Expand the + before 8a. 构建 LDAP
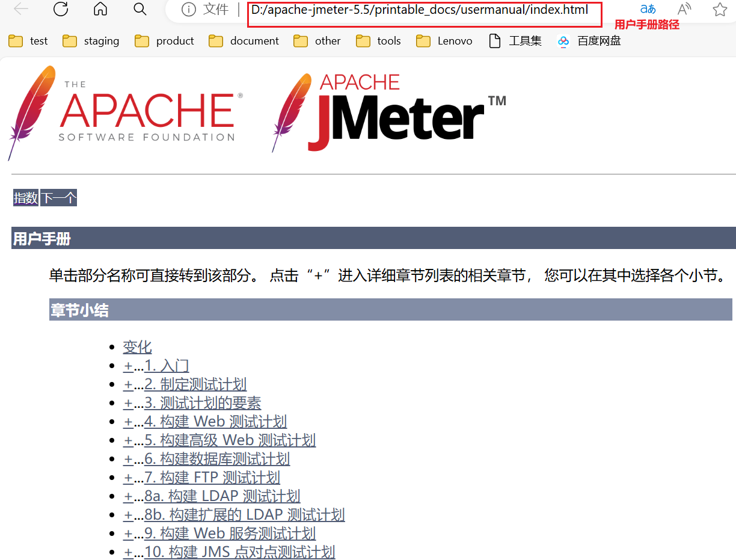This screenshot has height=560, width=736. point(128,496)
